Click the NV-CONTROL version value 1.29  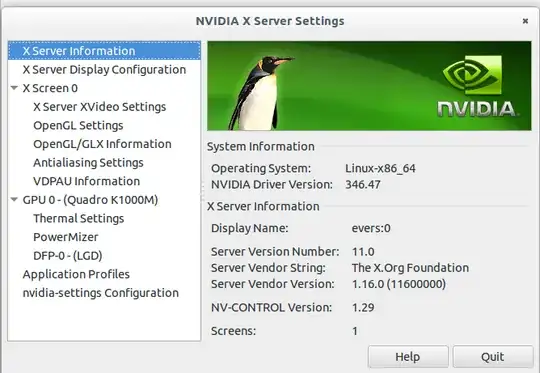363,308
